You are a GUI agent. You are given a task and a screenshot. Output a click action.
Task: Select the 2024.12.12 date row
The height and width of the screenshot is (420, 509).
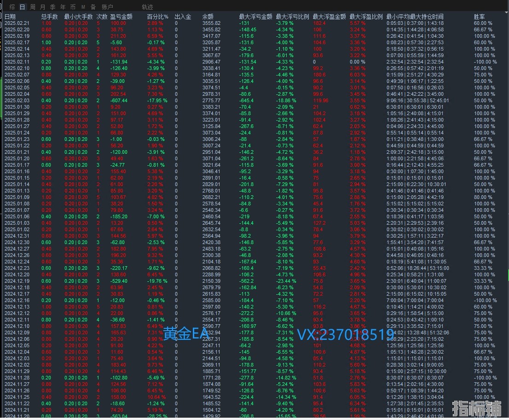(17, 313)
